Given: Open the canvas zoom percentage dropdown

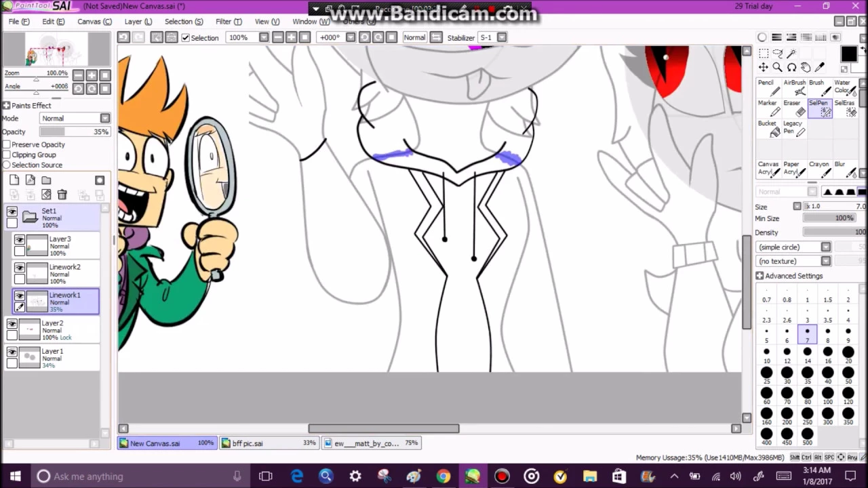Looking at the screenshot, I should (264, 37).
